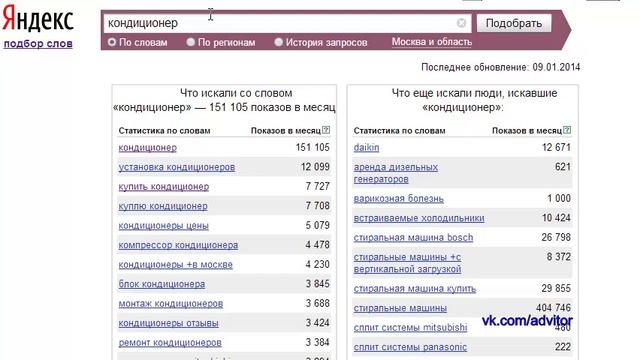Open 'стиральные машины +с вертикальной загрузкой' link
Screen dimensions: 640x360
coord(407,263)
